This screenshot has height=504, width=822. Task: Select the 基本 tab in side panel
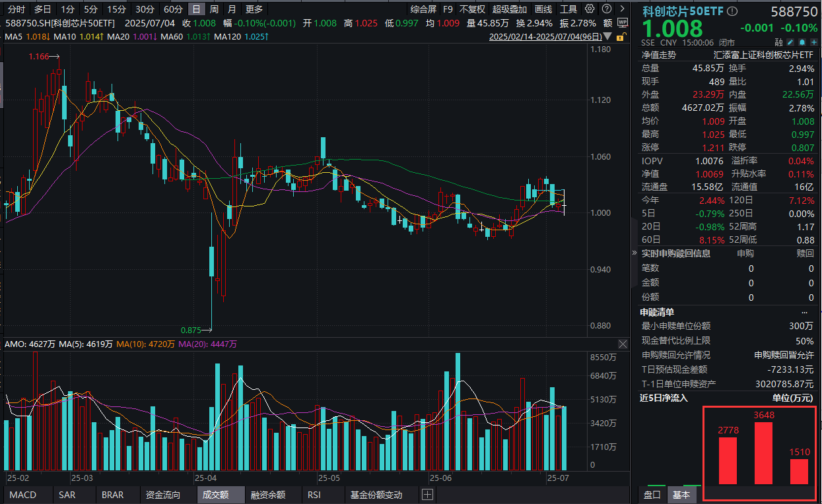[x=681, y=495]
